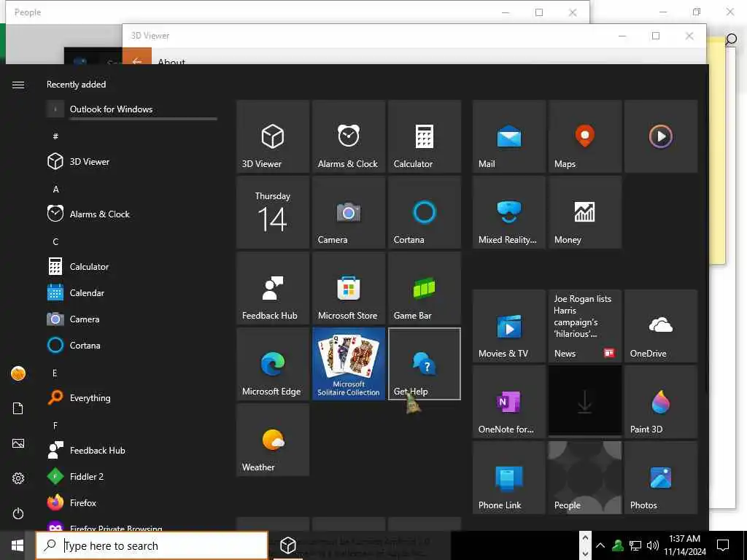
Task: Open Calendar from the app list
Action: click(x=132, y=293)
